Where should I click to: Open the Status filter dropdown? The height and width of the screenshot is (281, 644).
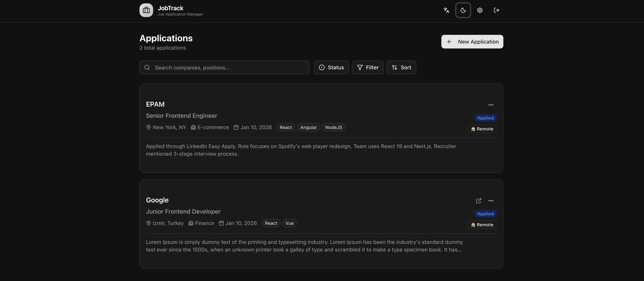331,67
